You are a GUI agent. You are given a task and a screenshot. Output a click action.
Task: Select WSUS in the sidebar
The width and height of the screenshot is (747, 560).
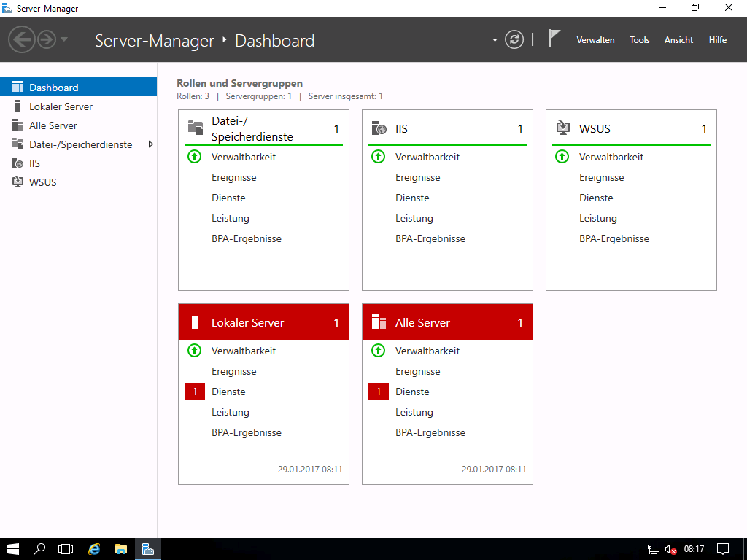[x=78, y=182]
